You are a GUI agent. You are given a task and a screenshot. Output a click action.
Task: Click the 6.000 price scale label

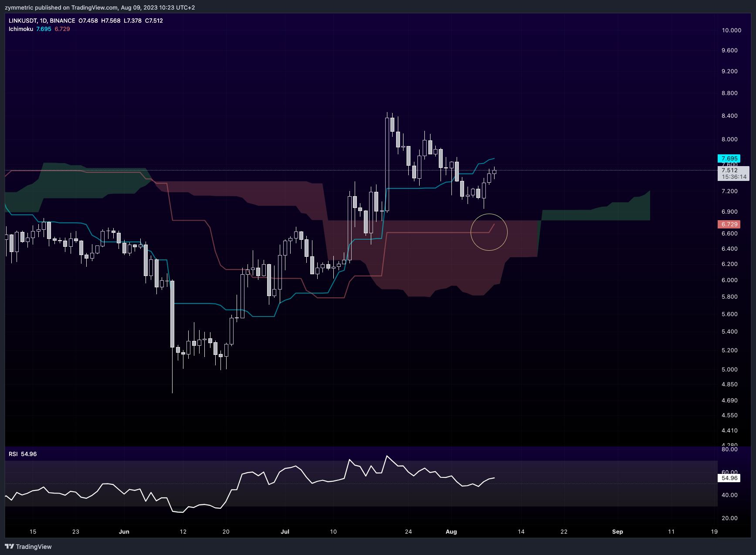pos(729,280)
